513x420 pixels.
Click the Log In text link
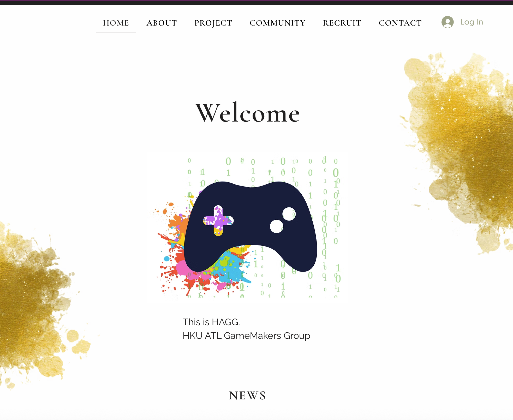point(472,22)
